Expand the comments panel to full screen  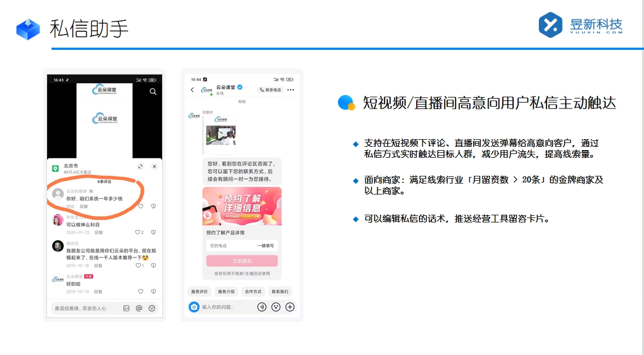[141, 167]
